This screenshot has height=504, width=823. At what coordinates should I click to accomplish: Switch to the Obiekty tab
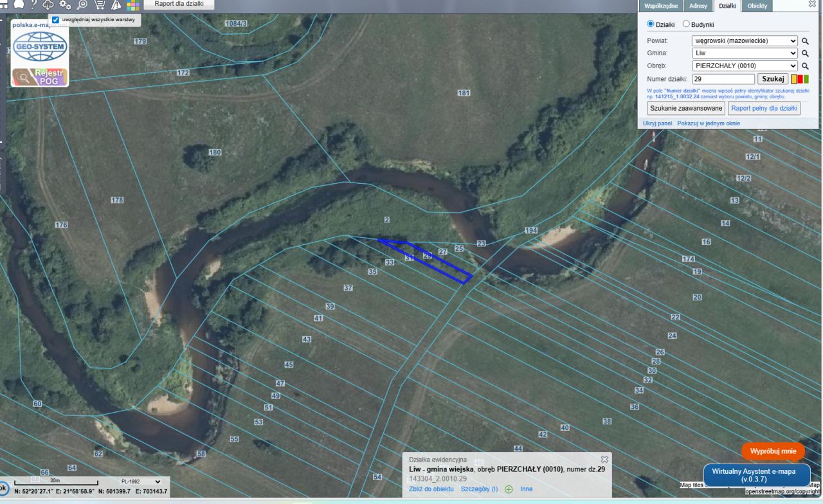tap(757, 6)
